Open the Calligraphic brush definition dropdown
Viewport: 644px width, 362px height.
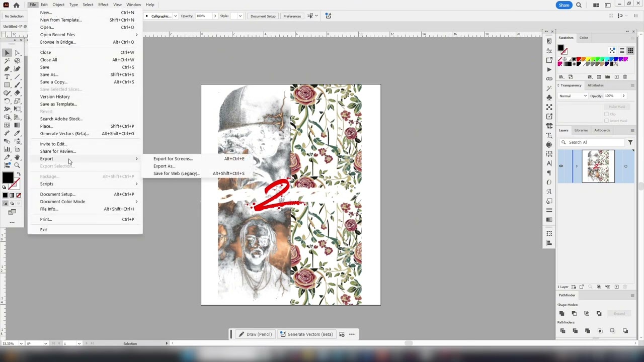pos(175,16)
